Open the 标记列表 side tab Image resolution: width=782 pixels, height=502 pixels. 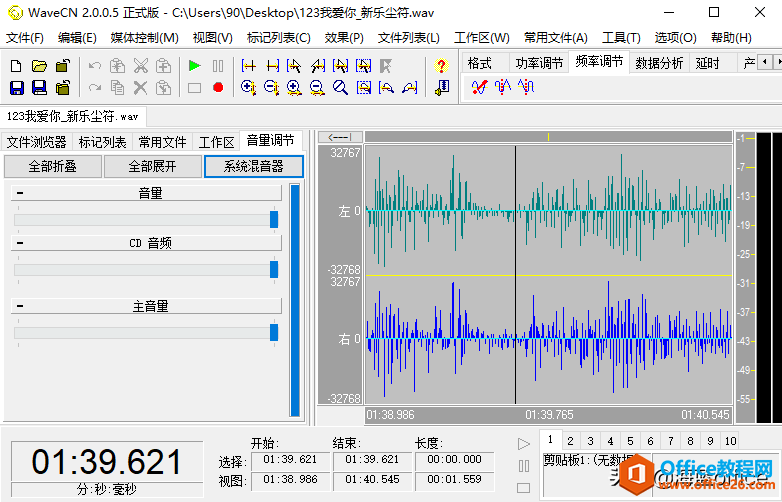(102, 142)
